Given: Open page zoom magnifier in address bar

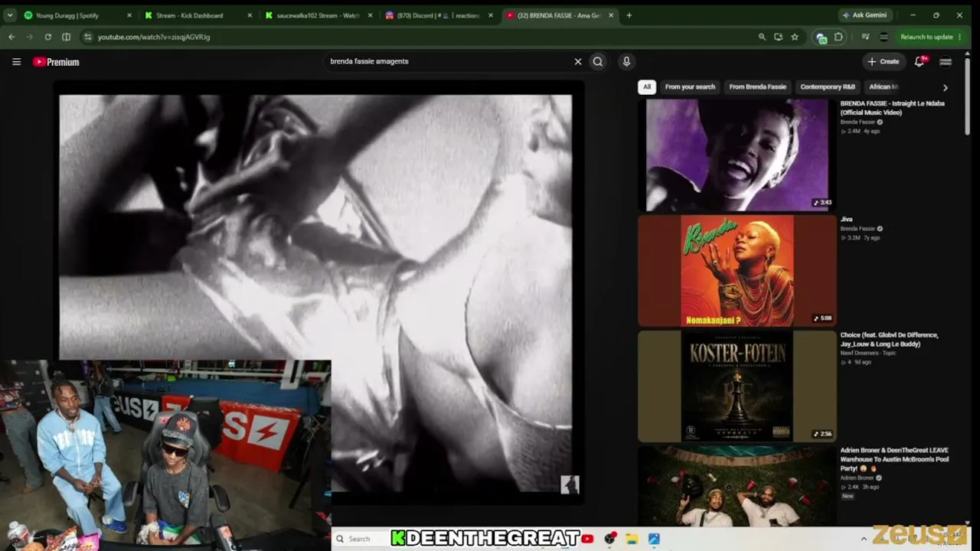Looking at the screenshot, I should point(762,37).
